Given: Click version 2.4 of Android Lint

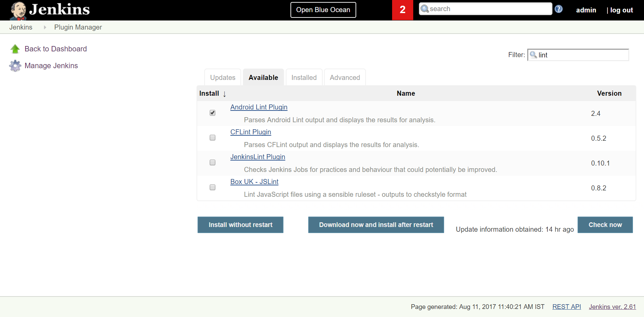Looking at the screenshot, I should 596,114.
